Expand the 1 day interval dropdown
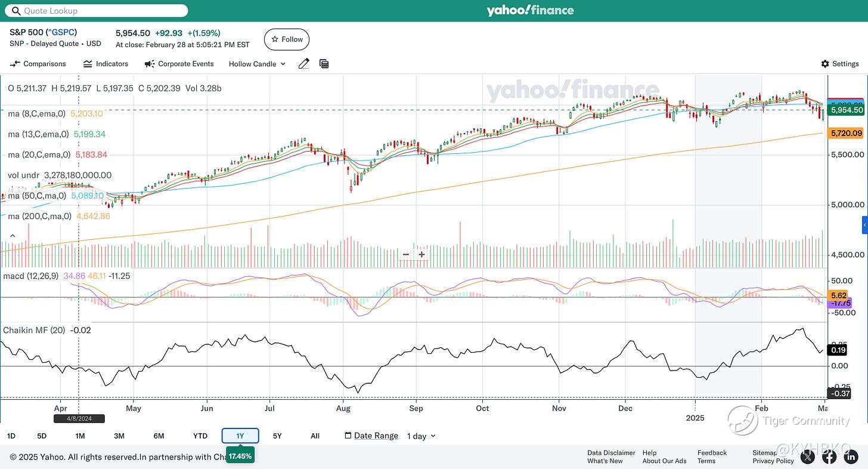 (x=421, y=436)
